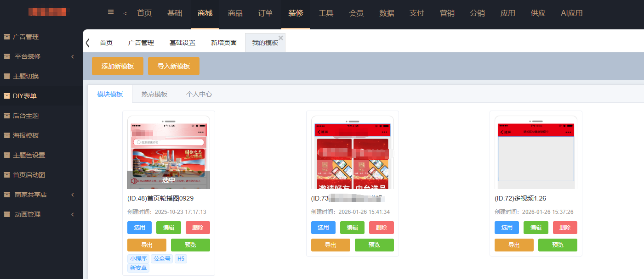Screen dimensions: 644x279
Task: Click the 首页启动图 sidebar icon
Action: 7,175
